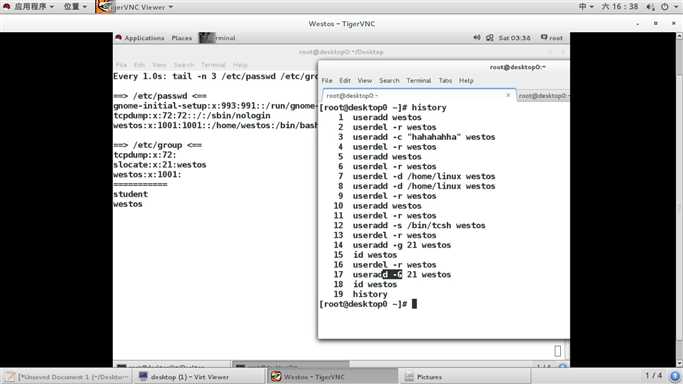683x384 pixels.
Task: Switch to the second root@desktop0 tab
Action: point(543,95)
